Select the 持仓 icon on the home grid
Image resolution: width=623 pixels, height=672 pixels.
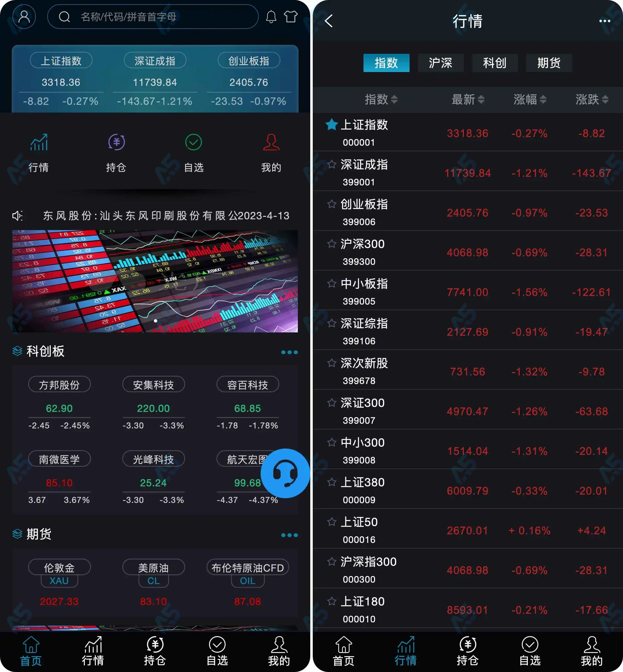pos(116,142)
